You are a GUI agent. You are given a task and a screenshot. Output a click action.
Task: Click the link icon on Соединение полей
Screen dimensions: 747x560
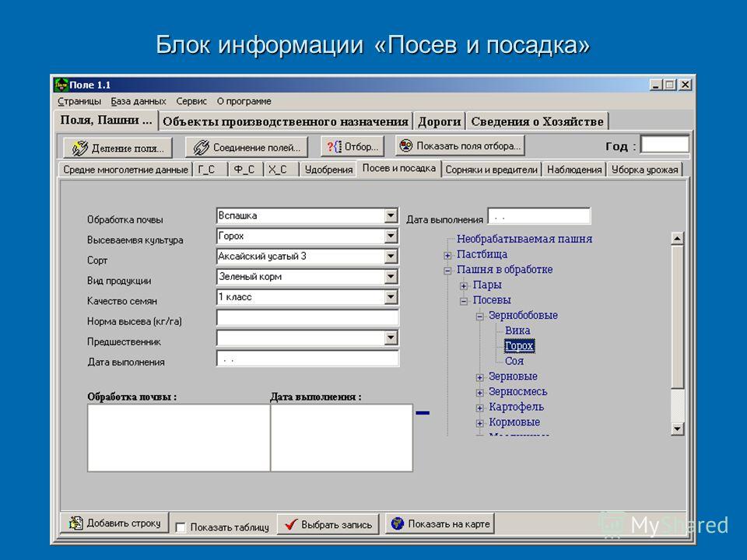point(201,148)
